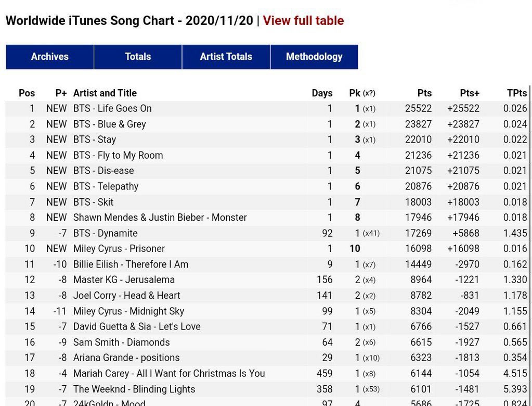Select Miley Cyrus - Prisoner entry
The width and height of the screenshot is (532, 406).
(119, 249)
